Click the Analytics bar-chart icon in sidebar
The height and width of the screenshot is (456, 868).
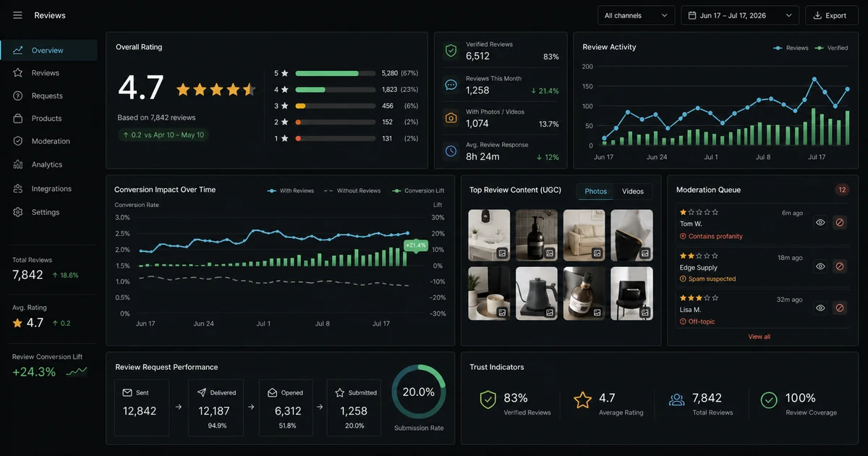point(17,164)
